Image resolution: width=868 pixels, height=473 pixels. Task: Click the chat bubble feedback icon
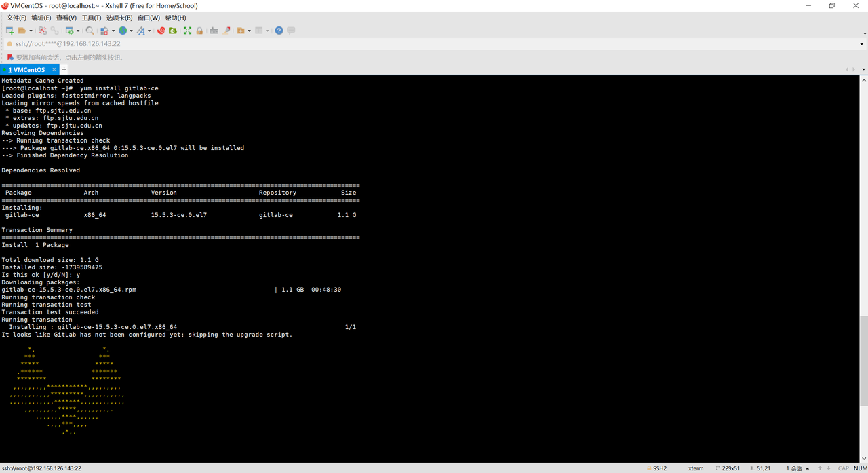[291, 31]
